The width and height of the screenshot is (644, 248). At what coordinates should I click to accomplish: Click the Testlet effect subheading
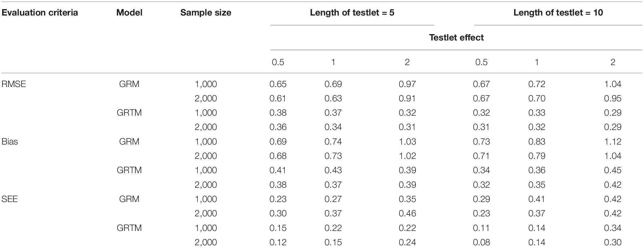click(x=456, y=37)
